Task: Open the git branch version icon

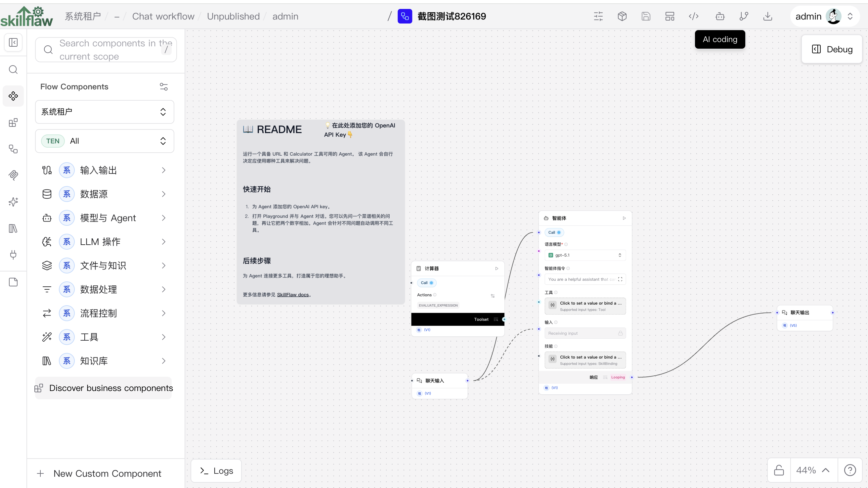Action: [x=744, y=16]
